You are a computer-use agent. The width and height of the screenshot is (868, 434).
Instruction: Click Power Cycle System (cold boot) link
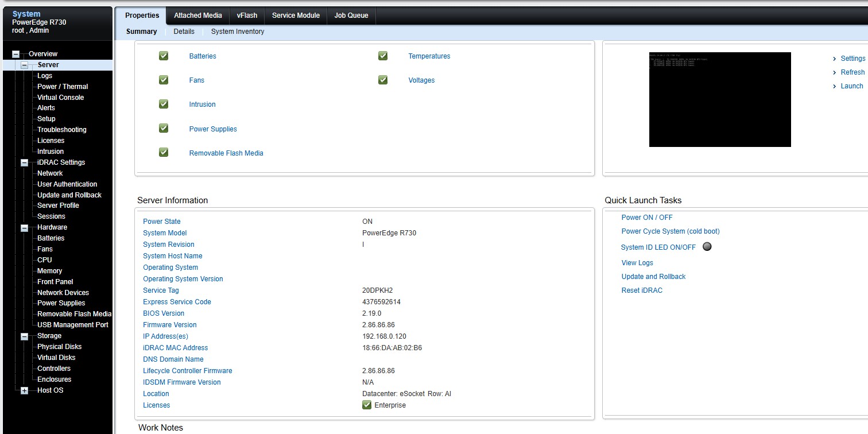pyautogui.click(x=670, y=231)
